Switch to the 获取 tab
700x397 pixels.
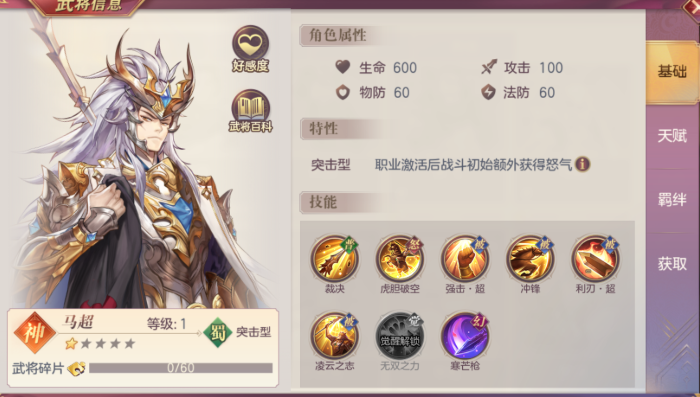672,264
